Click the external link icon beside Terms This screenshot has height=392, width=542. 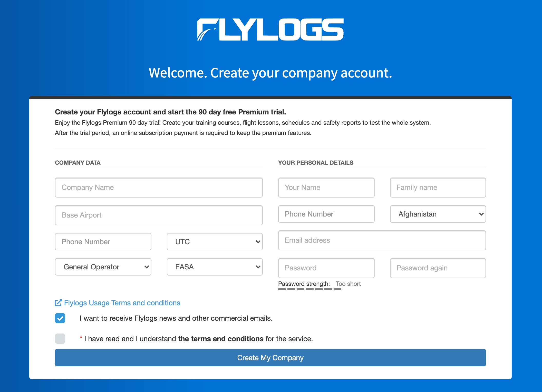click(x=58, y=303)
